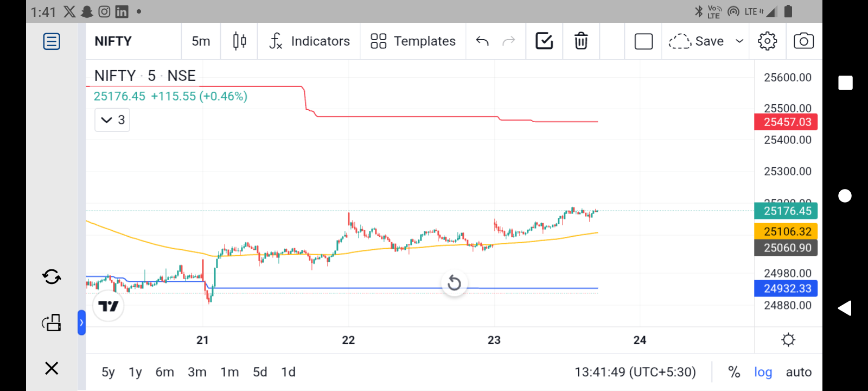
Task: Tap the Android recents square button
Action: [845, 83]
